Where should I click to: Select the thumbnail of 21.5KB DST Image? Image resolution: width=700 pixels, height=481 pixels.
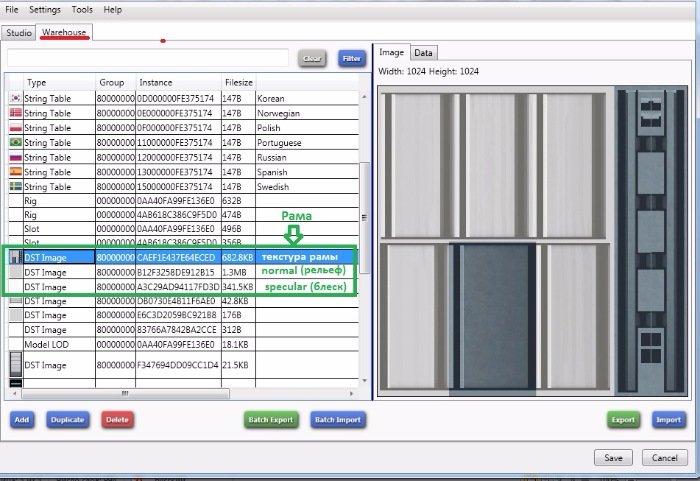pos(14,365)
